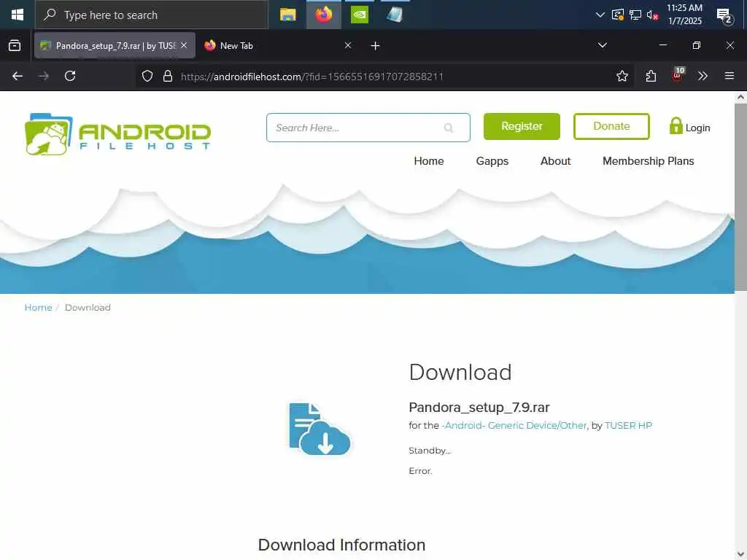The width and height of the screenshot is (747, 560).
Task: Show hidden system tray icons
Action: point(600,15)
